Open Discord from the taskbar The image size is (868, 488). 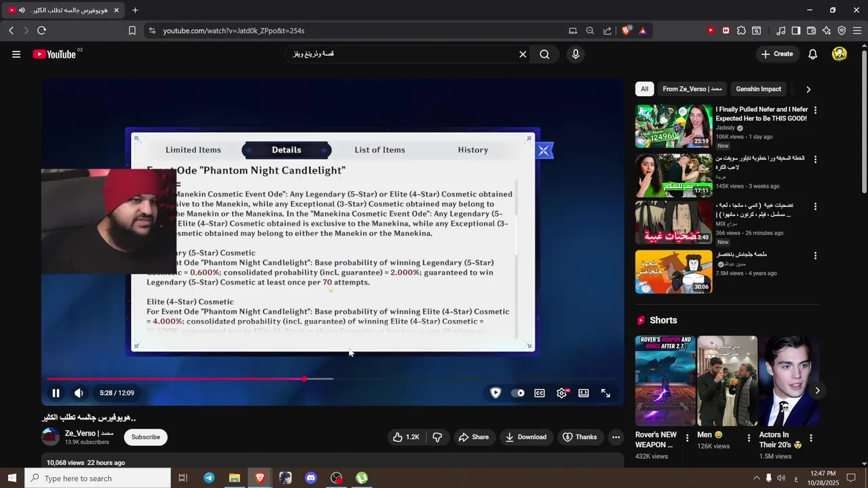tap(311, 478)
